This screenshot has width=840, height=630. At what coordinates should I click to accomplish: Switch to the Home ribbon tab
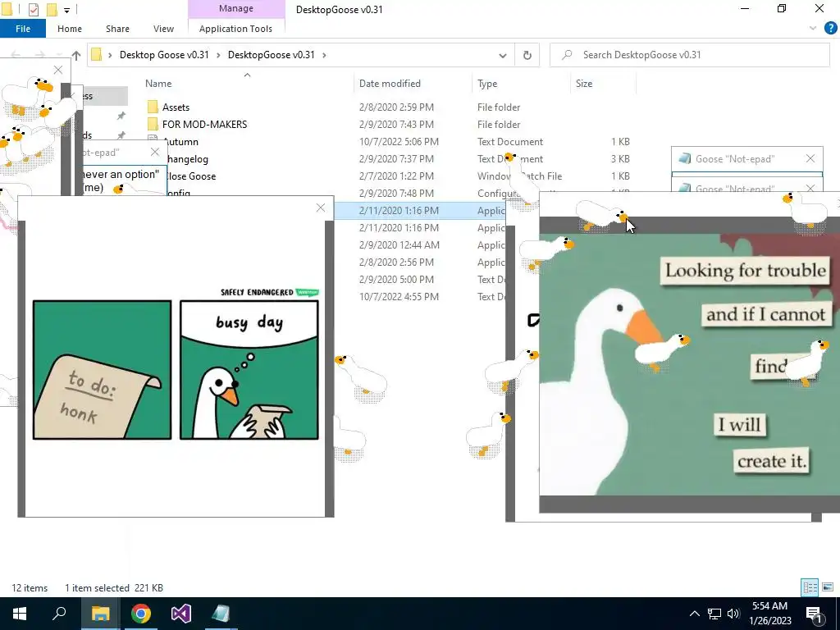pos(70,29)
